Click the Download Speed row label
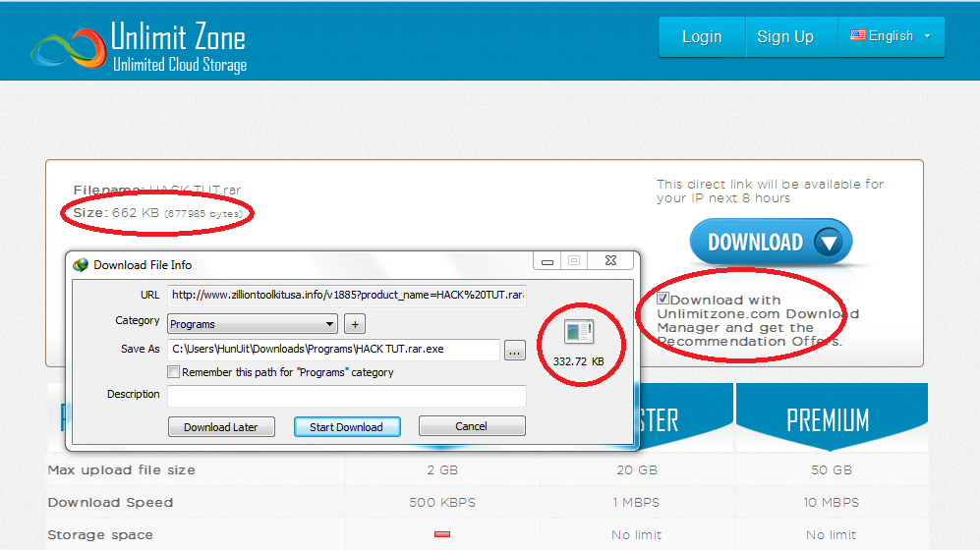The height and width of the screenshot is (550, 980). (x=111, y=503)
